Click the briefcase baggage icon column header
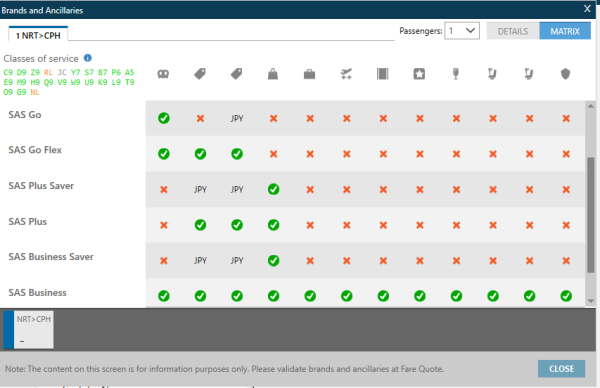 (310, 74)
